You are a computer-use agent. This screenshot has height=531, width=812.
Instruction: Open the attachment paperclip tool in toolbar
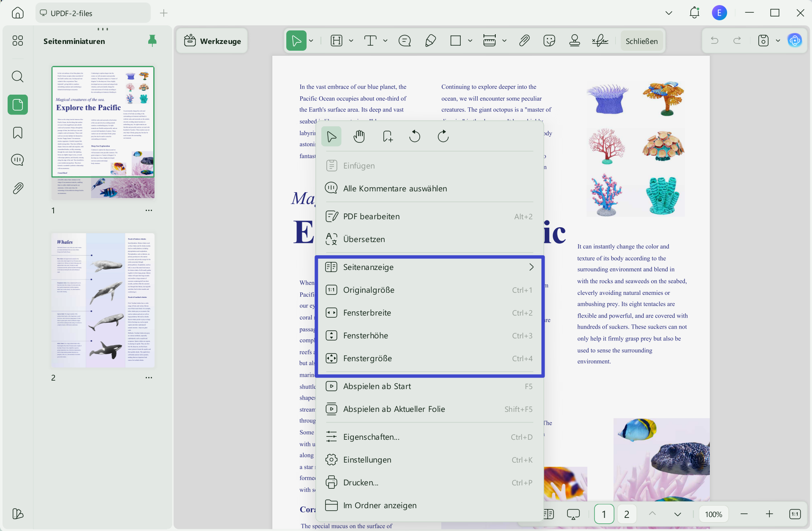(x=524, y=41)
